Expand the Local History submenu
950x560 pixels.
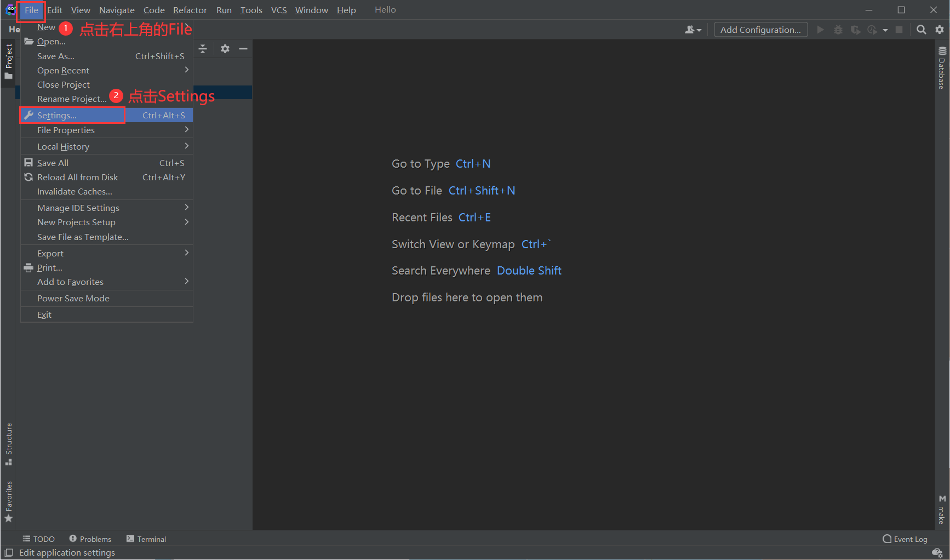(x=64, y=146)
